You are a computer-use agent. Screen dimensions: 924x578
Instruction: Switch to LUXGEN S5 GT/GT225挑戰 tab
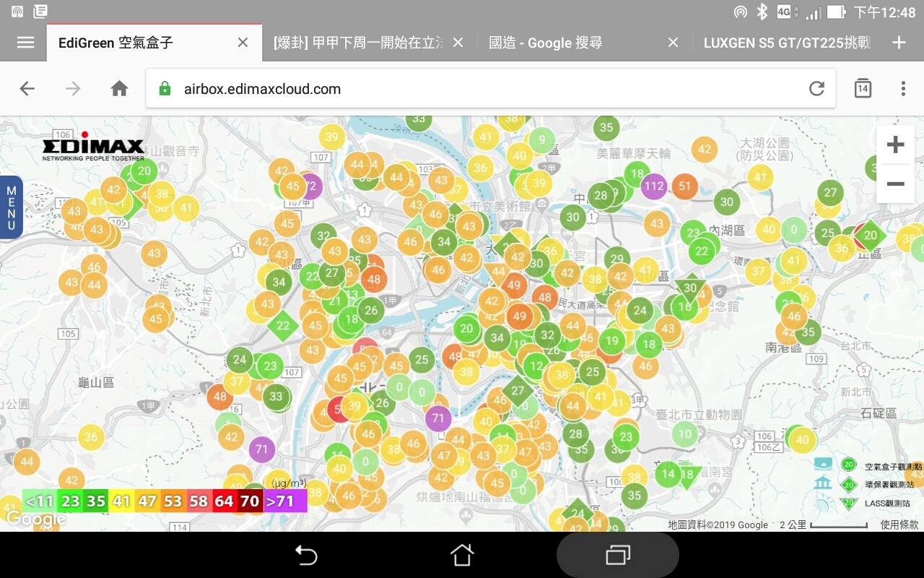pyautogui.click(x=787, y=43)
